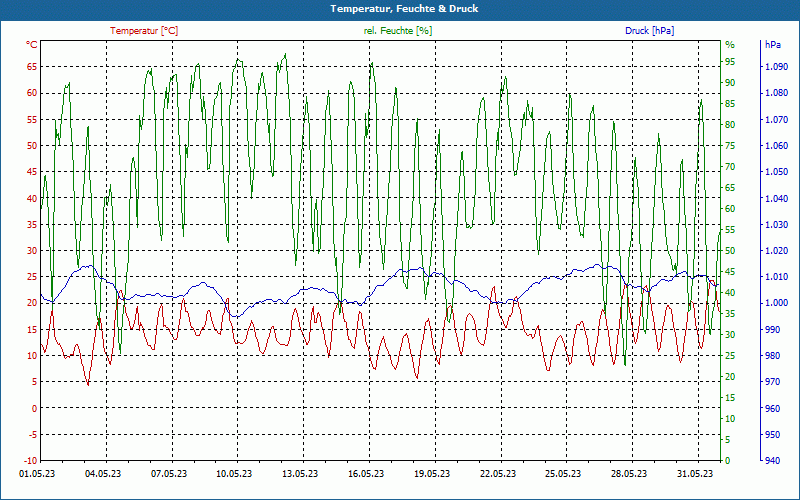Click the date label 10.05.23
Image resolution: width=800 pixels, height=500 pixels.
[234, 474]
